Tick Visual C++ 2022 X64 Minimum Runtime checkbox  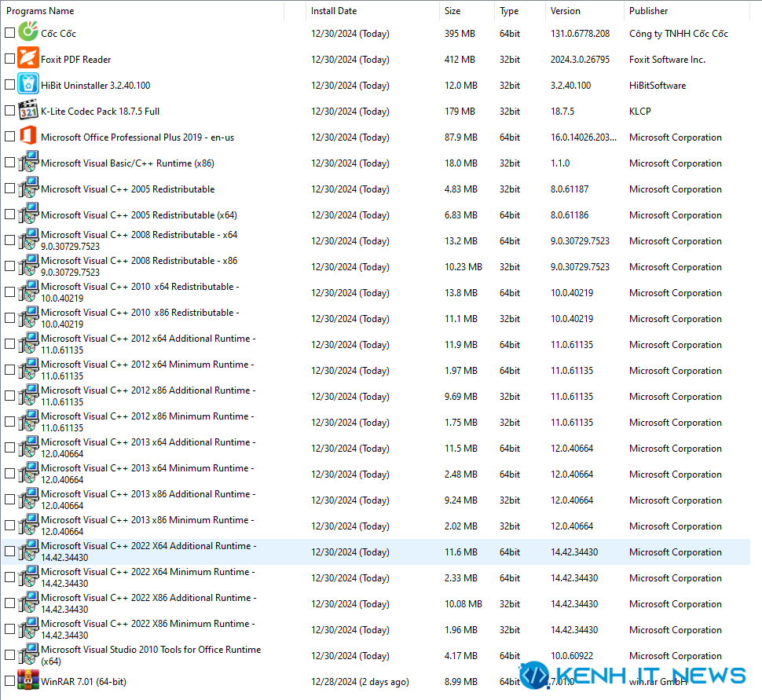9,577
